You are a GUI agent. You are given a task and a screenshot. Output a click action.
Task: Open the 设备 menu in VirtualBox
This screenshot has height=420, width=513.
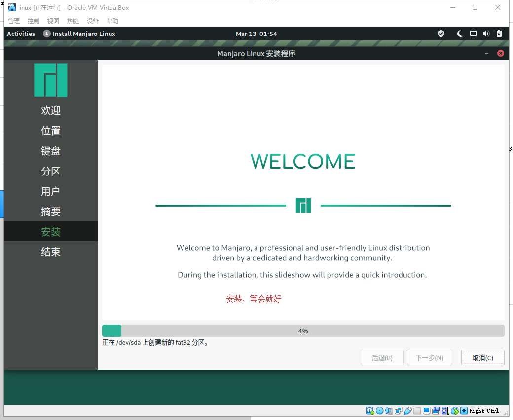(93, 21)
